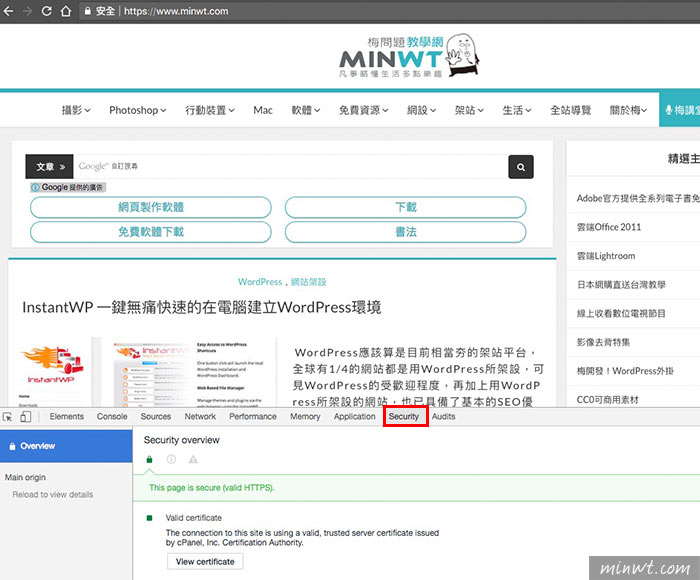Expand the 生活 dropdown menu
Image resolution: width=700 pixels, height=580 pixels.
click(517, 110)
